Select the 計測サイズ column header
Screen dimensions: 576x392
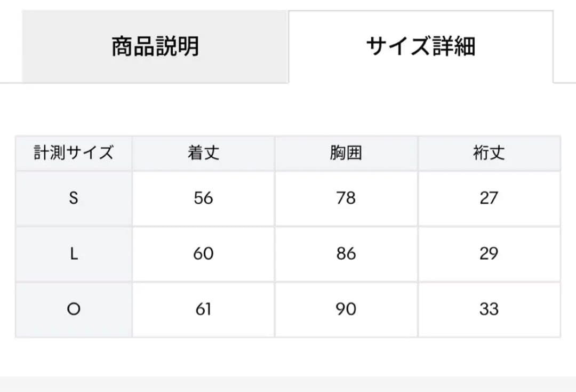tap(73, 153)
